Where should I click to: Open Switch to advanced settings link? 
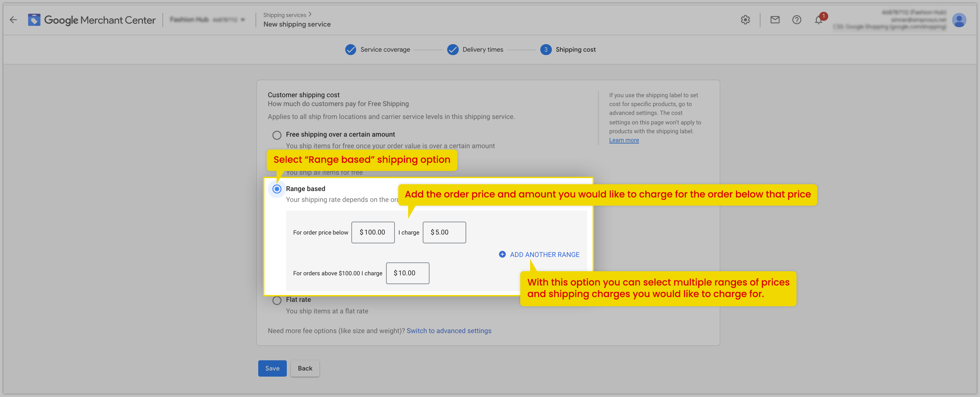tap(449, 330)
